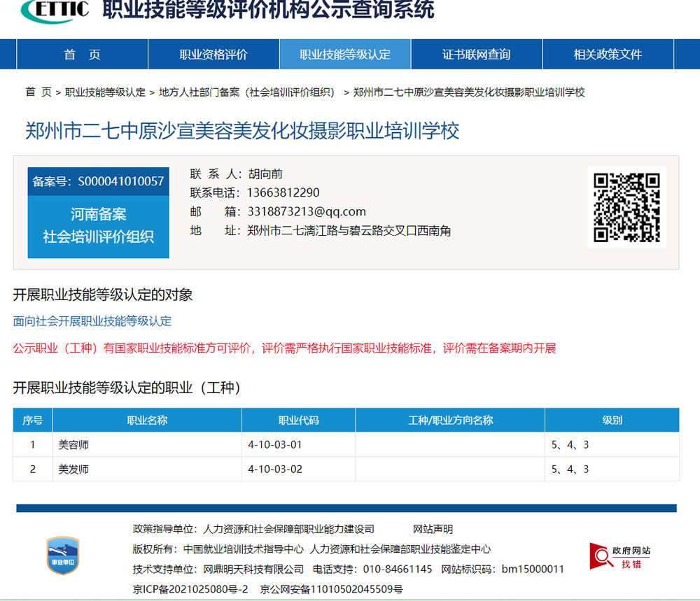Click the 备案号 S000041010057 label
Image resolution: width=700 pixels, height=601 pixels.
[x=98, y=181]
